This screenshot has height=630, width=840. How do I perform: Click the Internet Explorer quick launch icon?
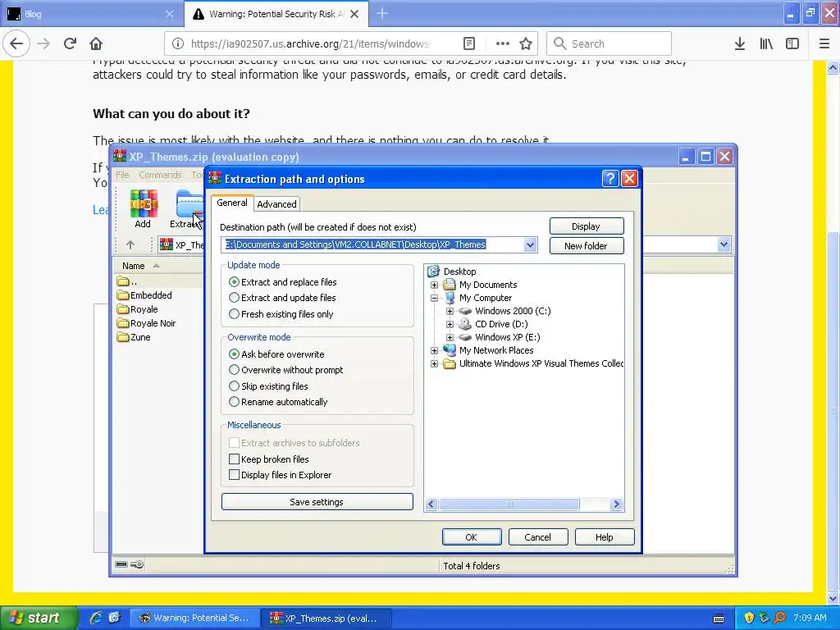click(96, 618)
